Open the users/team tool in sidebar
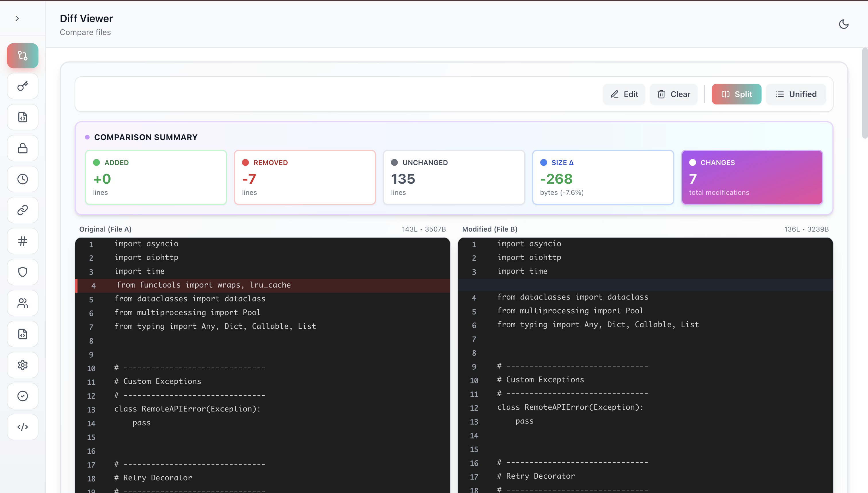The width and height of the screenshot is (868, 493). pyautogui.click(x=22, y=303)
